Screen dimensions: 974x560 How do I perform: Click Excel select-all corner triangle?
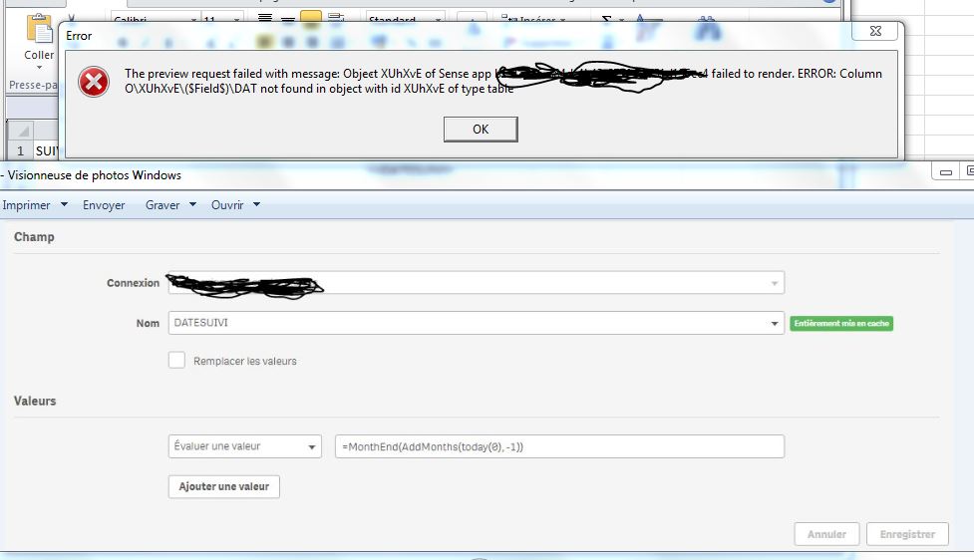(24, 131)
